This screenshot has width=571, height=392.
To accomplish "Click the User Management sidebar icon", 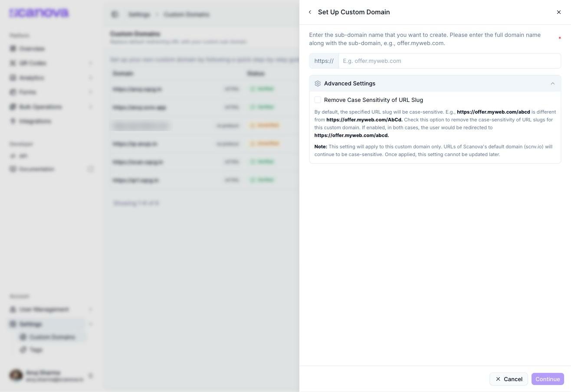I will [13, 310].
